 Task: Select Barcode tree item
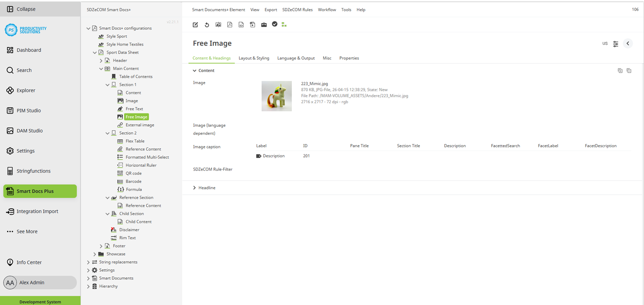133,181
